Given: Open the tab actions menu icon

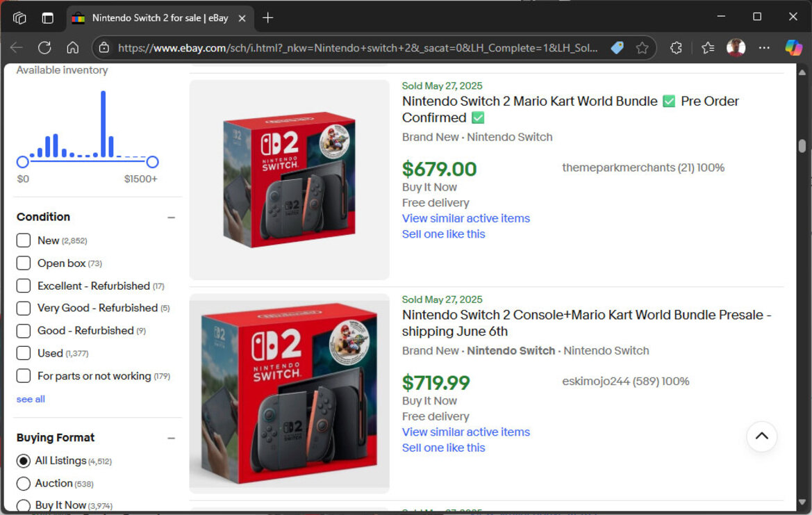Looking at the screenshot, I should coord(48,18).
